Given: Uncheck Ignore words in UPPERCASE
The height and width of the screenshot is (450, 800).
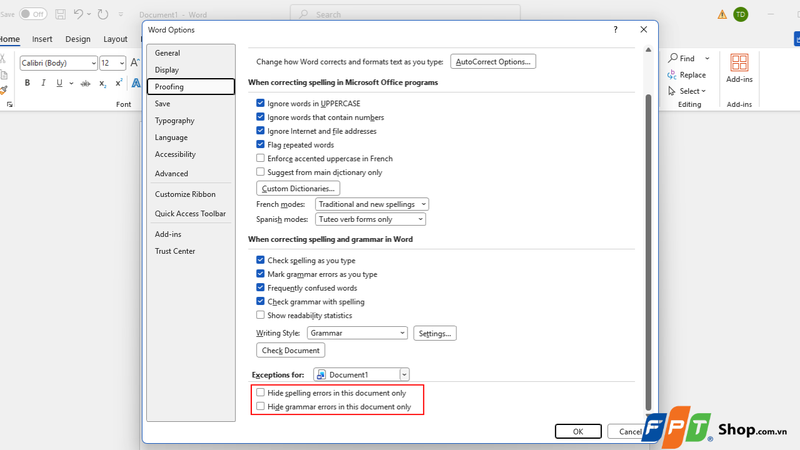Looking at the screenshot, I should [x=260, y=103].
